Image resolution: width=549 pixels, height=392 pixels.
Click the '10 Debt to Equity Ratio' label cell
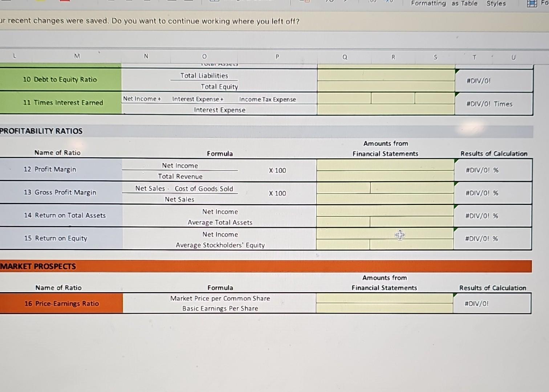tap(60, 79)
